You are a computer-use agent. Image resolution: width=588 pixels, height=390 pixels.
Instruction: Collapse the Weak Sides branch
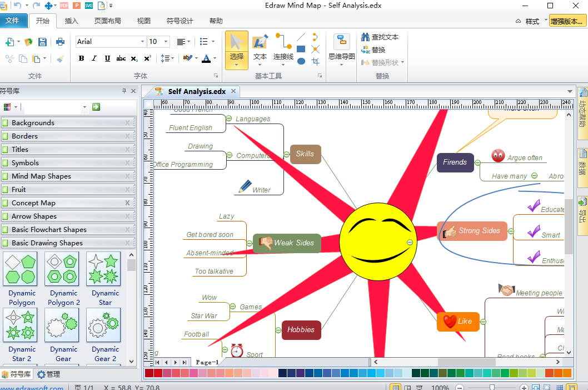click(249, 243)
